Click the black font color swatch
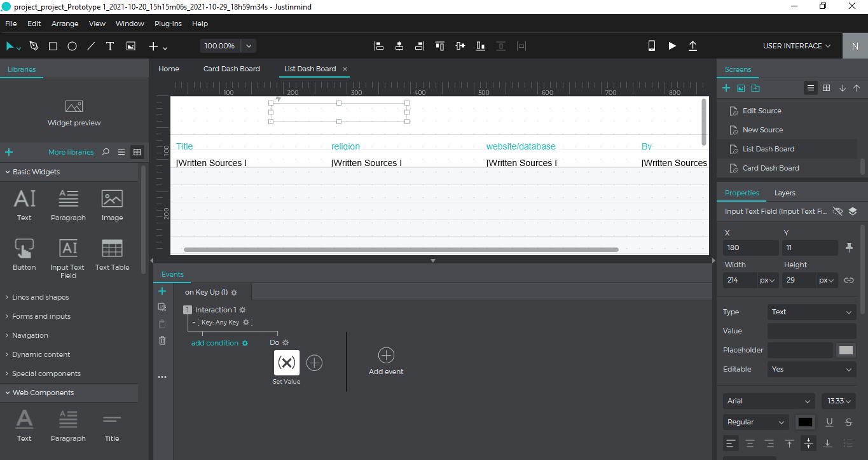The image size is (868, 460). (805, 422)
